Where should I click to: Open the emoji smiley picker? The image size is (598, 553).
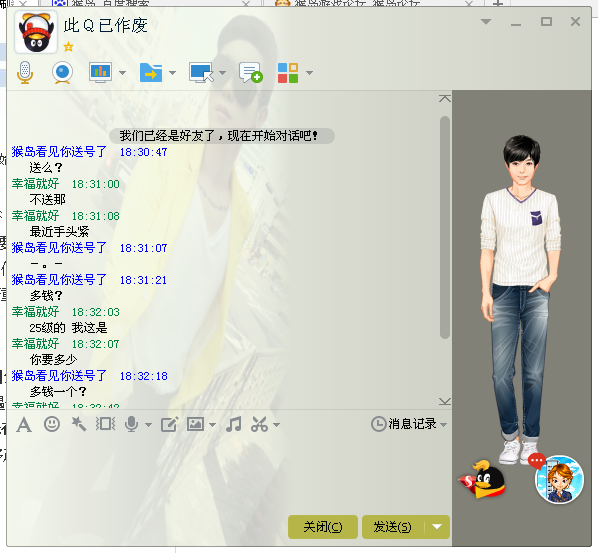(52, 424)
